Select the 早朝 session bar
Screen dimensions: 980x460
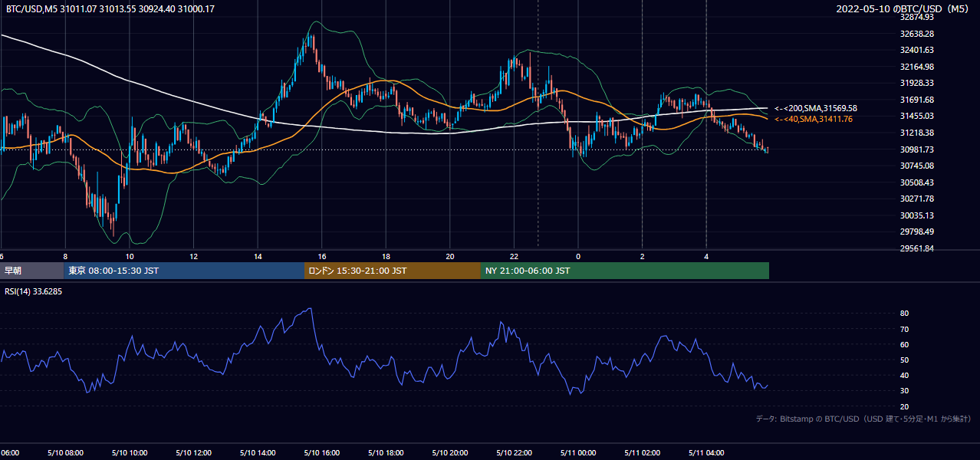coord(32,271)
